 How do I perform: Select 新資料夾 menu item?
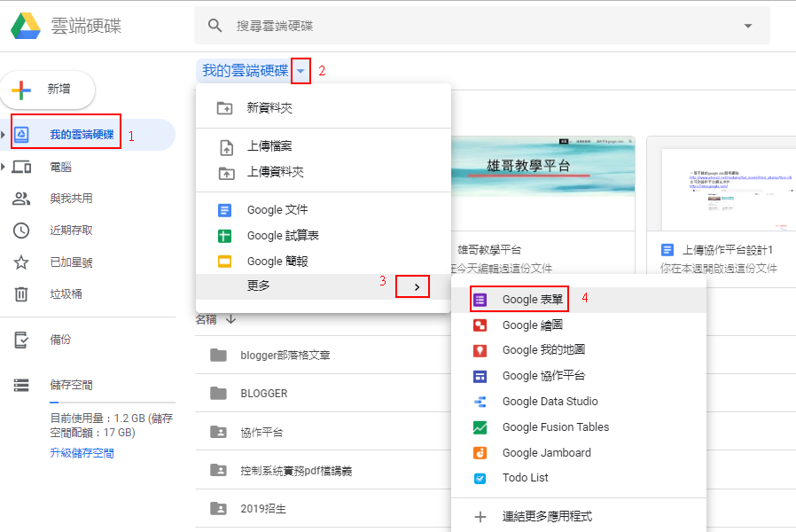(x=324, y=108)
